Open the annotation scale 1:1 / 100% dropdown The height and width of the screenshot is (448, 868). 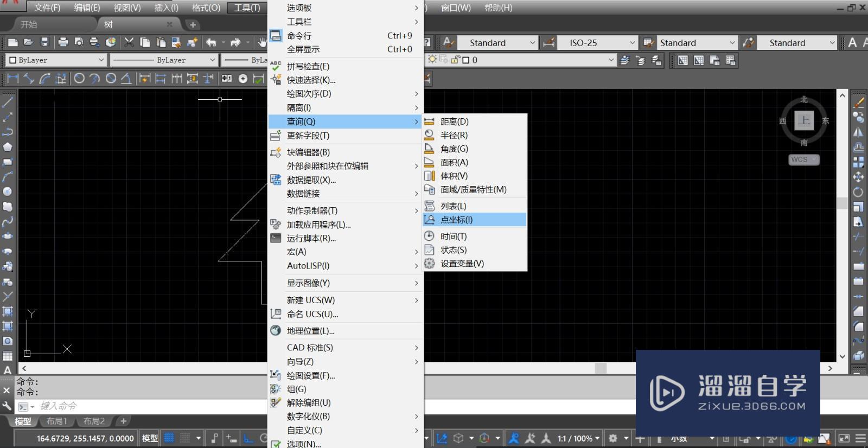tap(579, 438)
